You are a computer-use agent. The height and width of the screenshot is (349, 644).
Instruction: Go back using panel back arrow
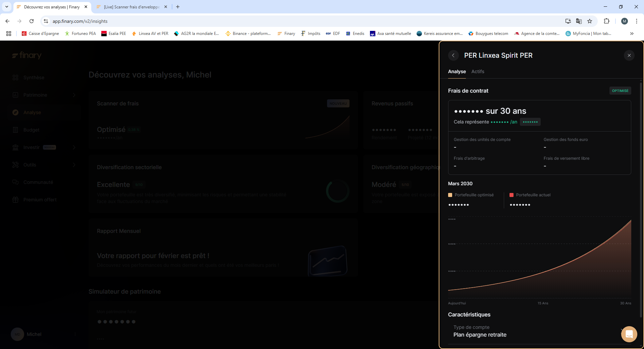tap(453, 55)
